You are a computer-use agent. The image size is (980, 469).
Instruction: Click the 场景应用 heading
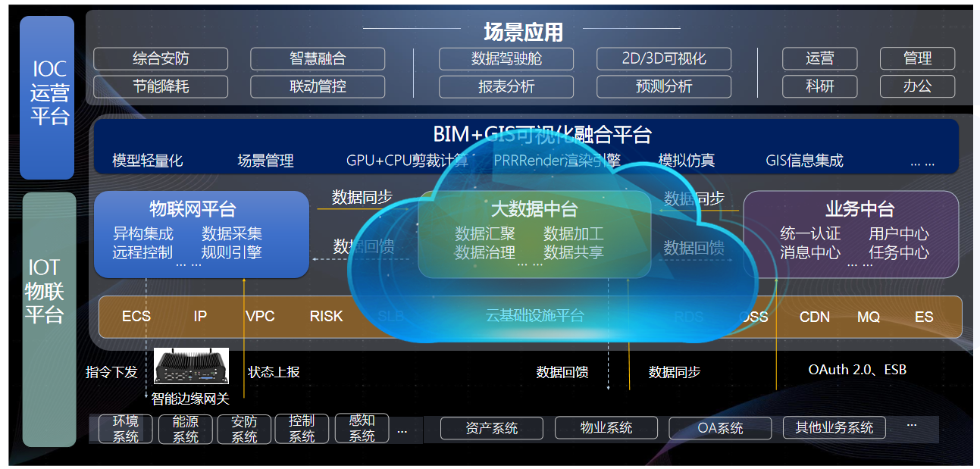(523, 32)
